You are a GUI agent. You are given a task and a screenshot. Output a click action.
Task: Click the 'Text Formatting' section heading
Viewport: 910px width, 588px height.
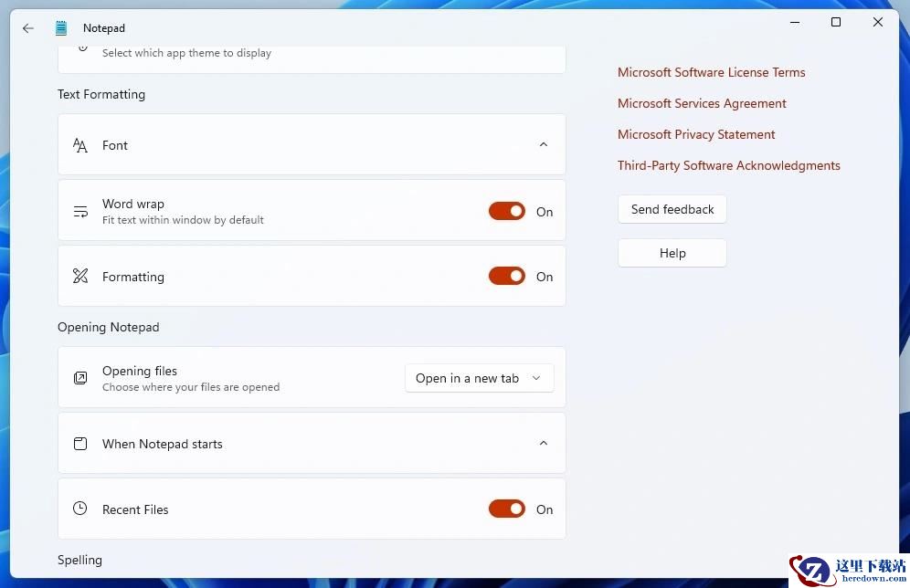pyautogui.click(x=101, y=95)
